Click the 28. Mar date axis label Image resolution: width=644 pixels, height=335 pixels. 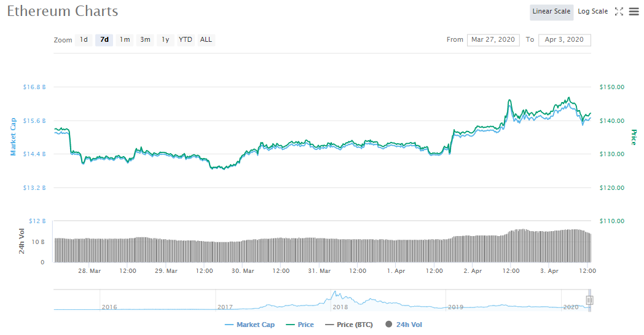(x=90, y=271)
